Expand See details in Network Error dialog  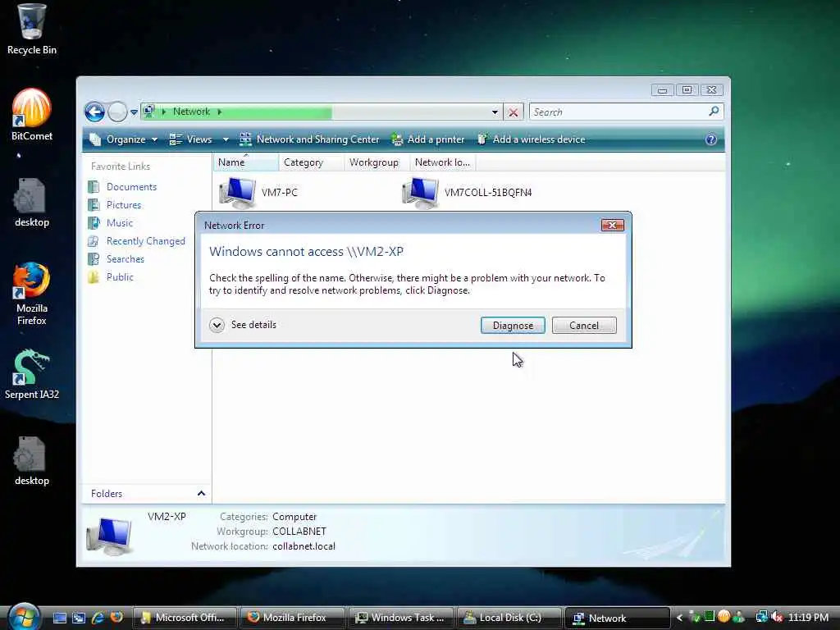(243, 325)
